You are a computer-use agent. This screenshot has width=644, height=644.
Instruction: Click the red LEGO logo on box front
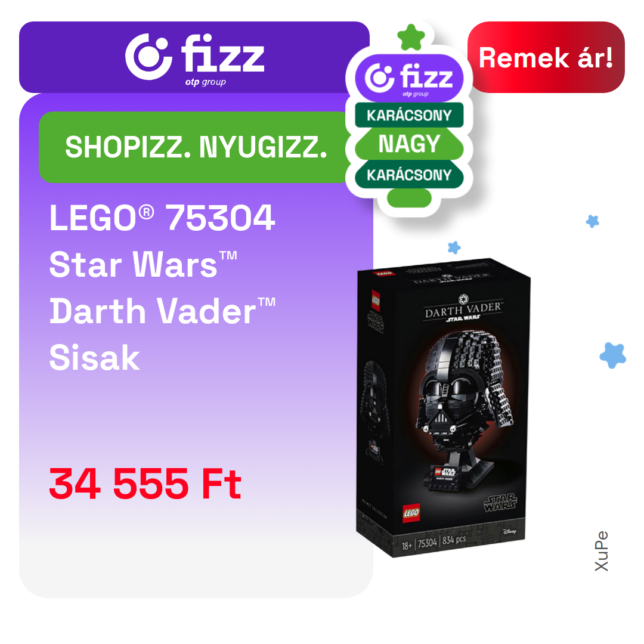[411, 513]
